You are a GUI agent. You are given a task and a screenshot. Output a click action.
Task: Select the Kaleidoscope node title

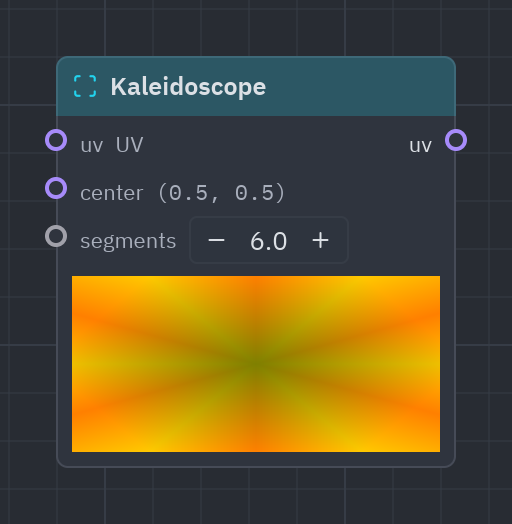point(188,87)
